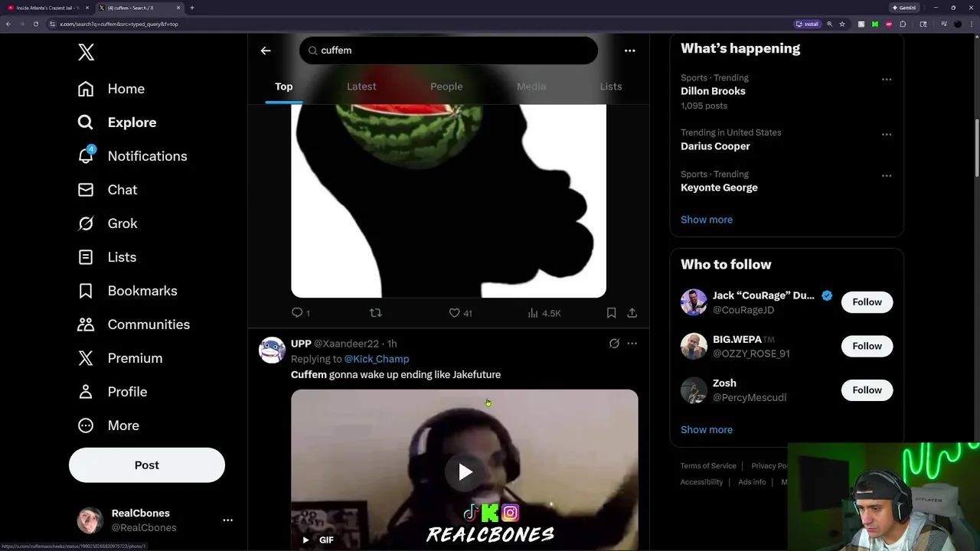Play the GIF in UPP's post
The height and width of the screenshot is (551, 980).
point(465,472)
